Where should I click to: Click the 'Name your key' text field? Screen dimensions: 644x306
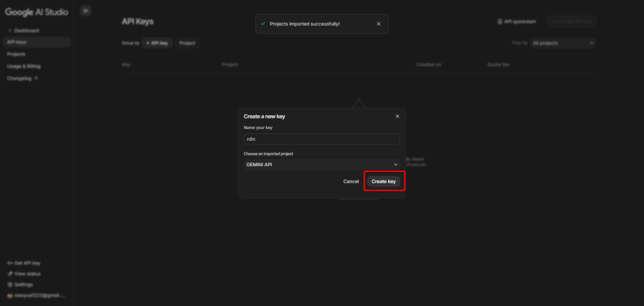321,139
